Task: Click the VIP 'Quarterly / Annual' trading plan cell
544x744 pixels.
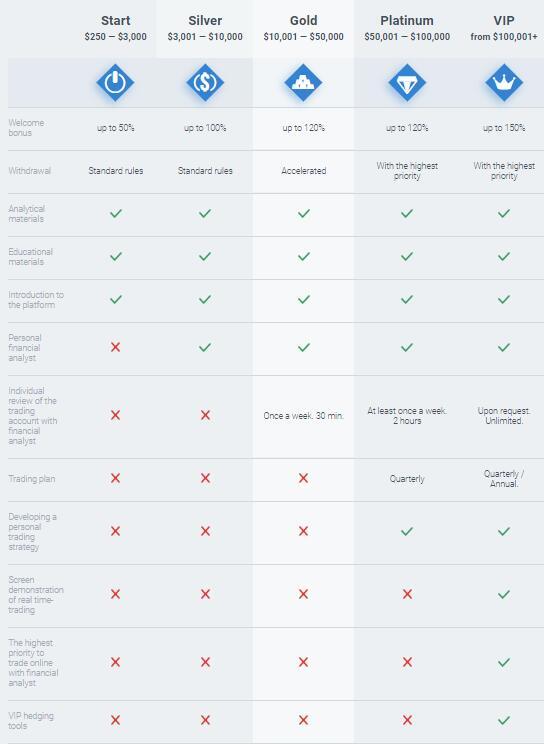Action: (504, 479)
